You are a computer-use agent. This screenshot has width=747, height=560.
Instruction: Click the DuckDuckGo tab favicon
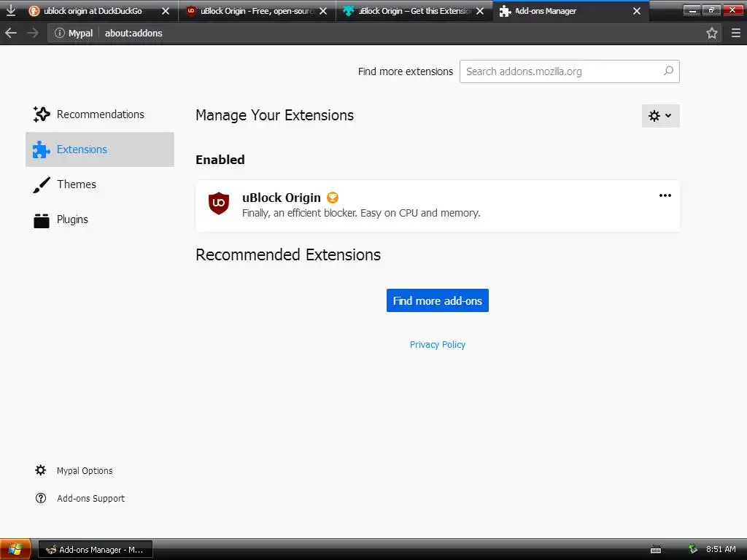tap(34, 10)
